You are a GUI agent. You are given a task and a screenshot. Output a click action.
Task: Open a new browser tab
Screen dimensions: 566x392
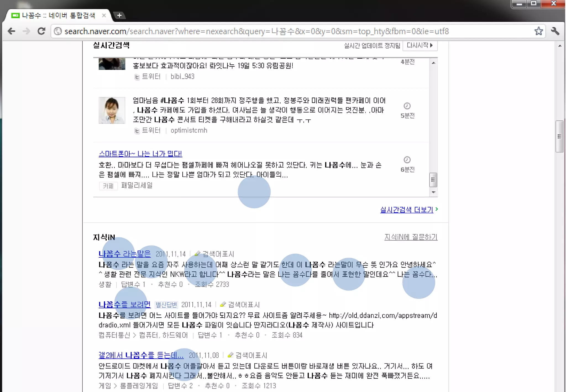pyautogui.click(x=119, y=15)
